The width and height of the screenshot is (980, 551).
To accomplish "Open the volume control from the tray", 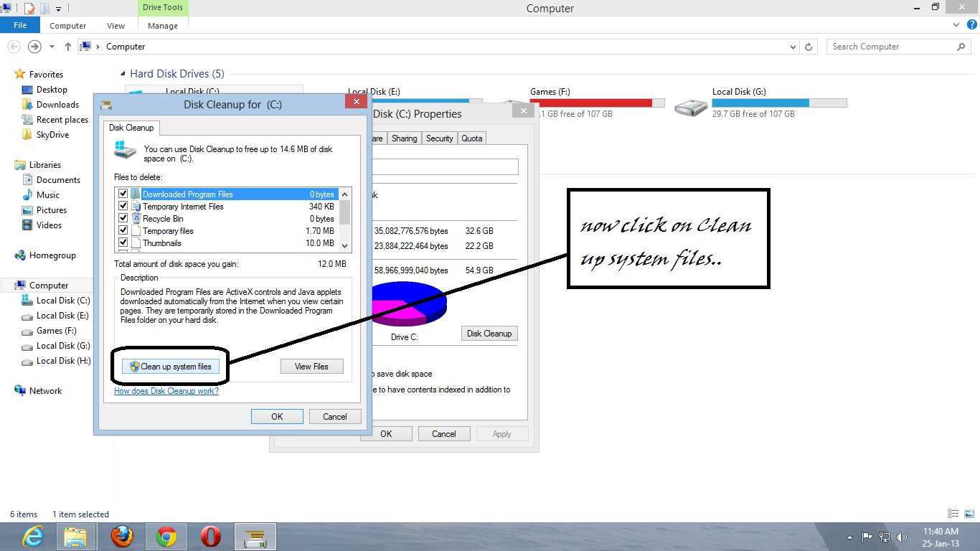I will pyautogui.click(x=902, y=537).
